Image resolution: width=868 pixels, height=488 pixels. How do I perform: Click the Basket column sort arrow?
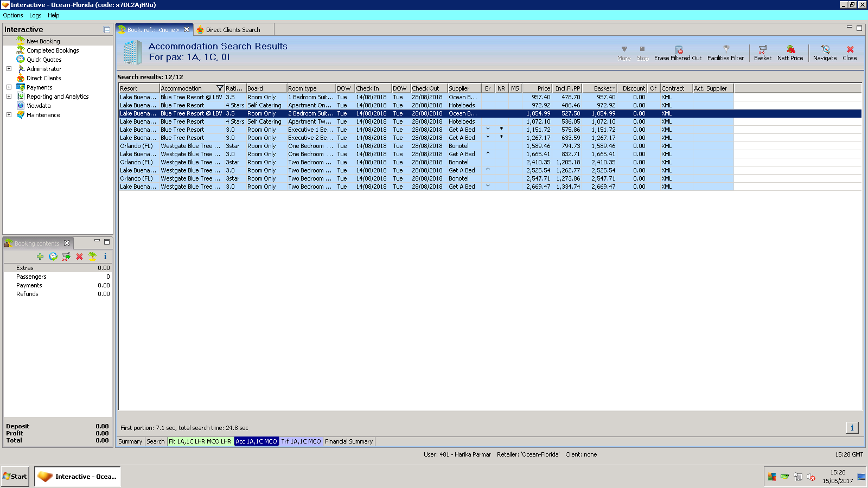[x=614, y=88]
